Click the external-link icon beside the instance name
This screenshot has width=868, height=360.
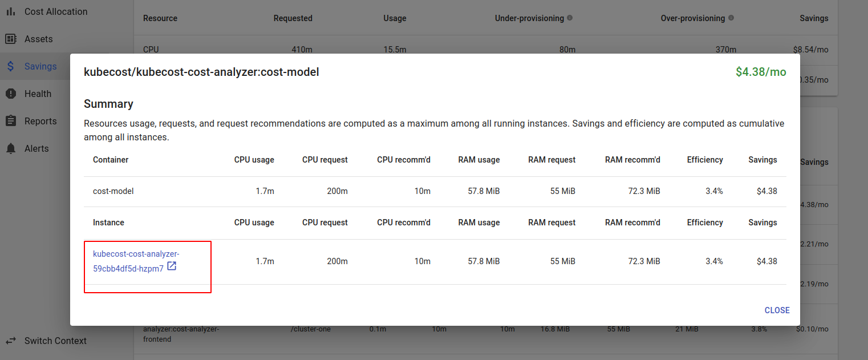coord(172,266)
